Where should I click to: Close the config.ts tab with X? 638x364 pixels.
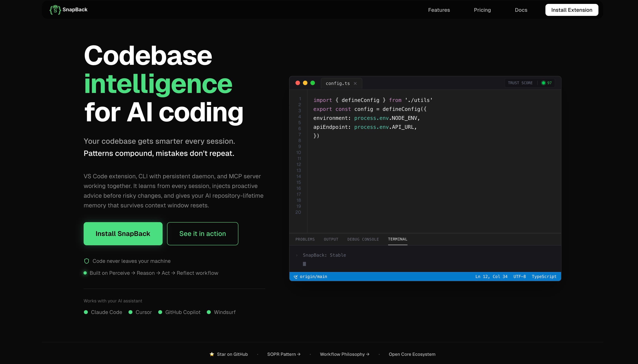(355, 83)
